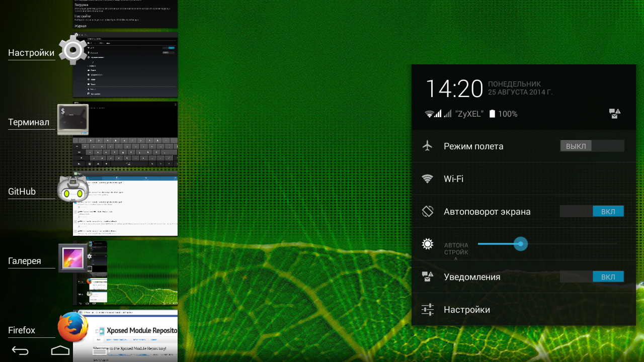The image size is (644, 362).
Task: Tap the battery status icon
Action: click(x=493, y=114)
